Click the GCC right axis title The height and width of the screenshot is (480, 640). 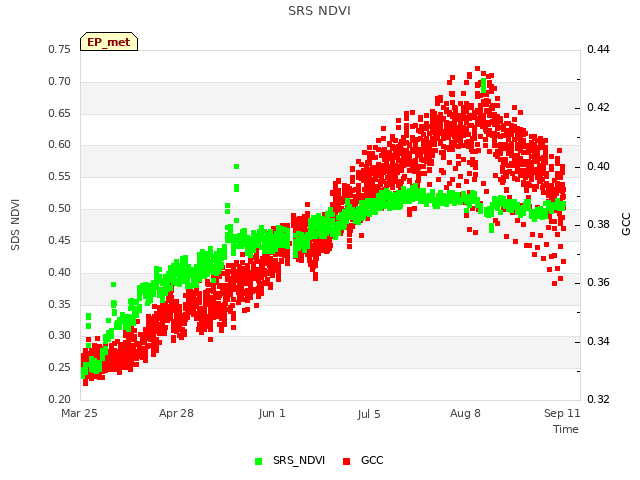[626, 224]
